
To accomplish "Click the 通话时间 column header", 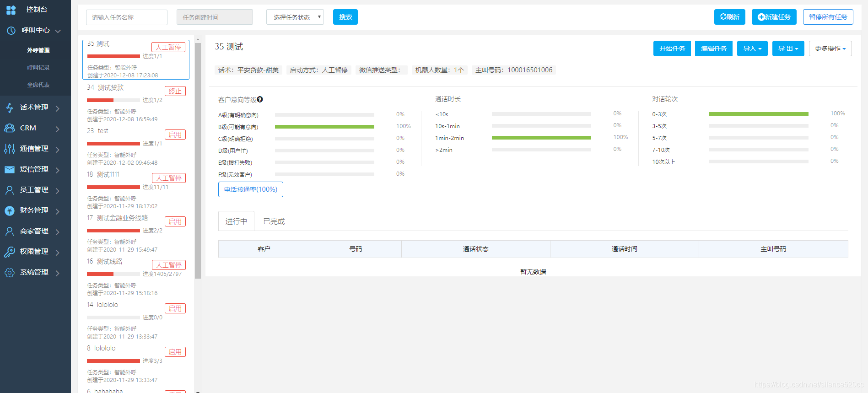I will [625, 249].
